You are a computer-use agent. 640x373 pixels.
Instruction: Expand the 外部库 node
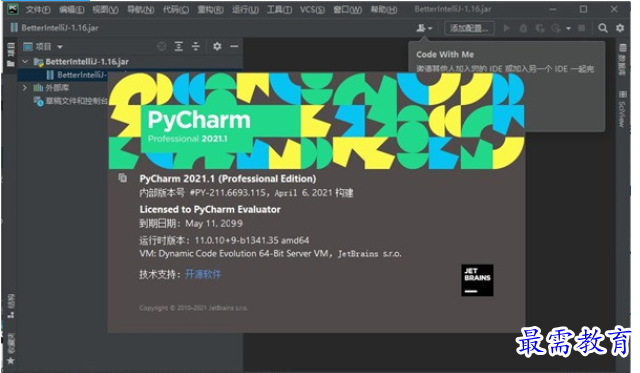click(x=25, y=87)
